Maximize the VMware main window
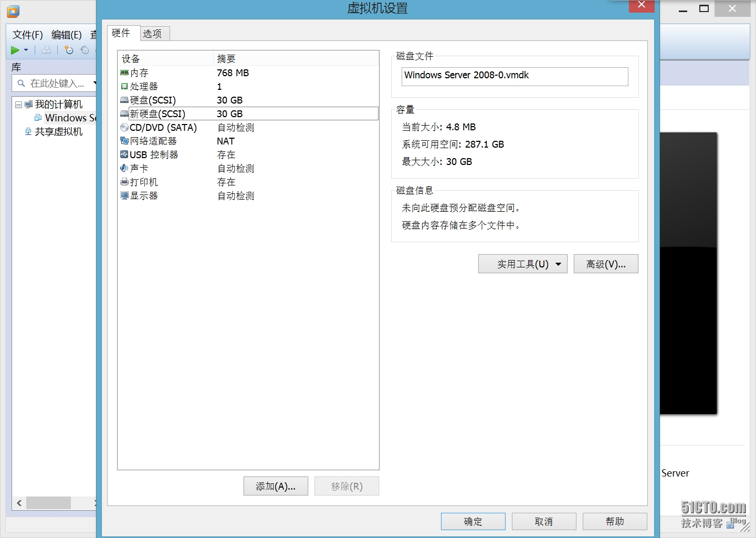Screen dimensions: 756x538 [704, 8]
